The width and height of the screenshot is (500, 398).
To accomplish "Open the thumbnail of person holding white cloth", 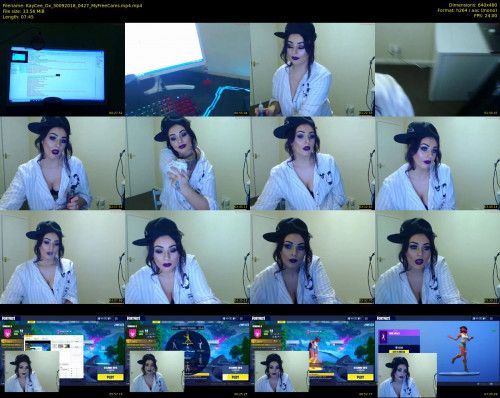I will click(187, 163).
